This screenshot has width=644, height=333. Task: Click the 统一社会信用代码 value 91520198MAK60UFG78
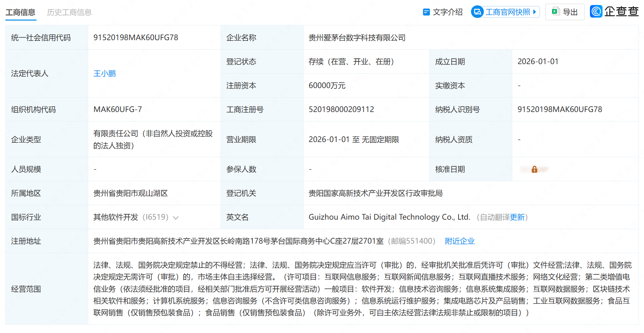coord(135,37)
